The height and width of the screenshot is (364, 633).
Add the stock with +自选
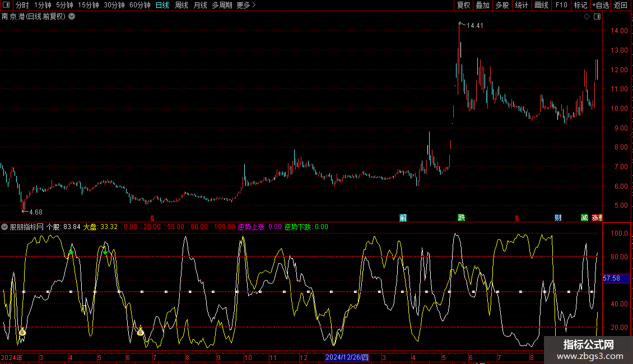tap(601, 5)
